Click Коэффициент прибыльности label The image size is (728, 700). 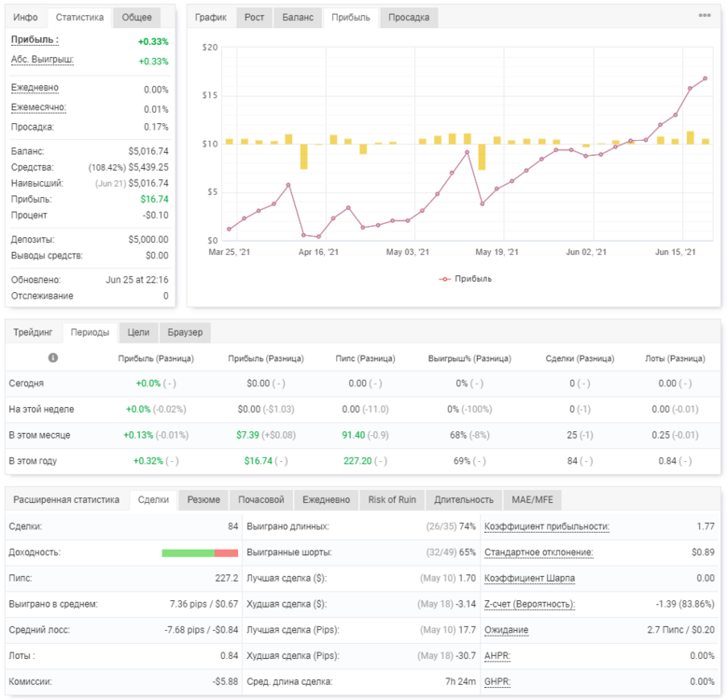click(546, 526)
